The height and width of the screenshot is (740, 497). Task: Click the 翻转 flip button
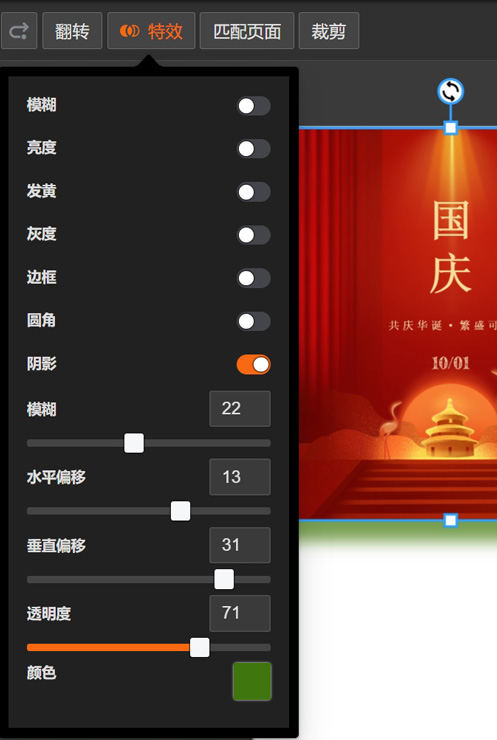(x=72, y=31)
